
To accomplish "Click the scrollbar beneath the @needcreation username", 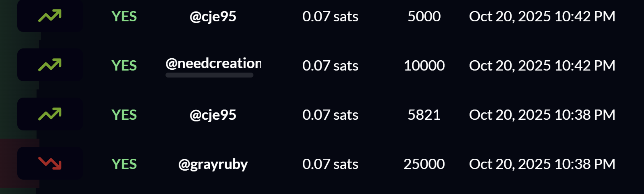I will coord(209,75).
